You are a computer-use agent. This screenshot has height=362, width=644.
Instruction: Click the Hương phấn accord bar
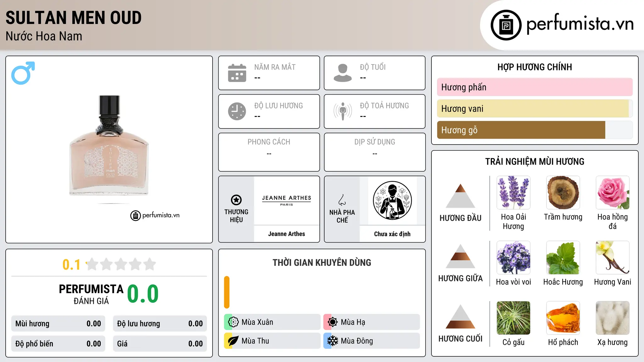coord(535,87)
